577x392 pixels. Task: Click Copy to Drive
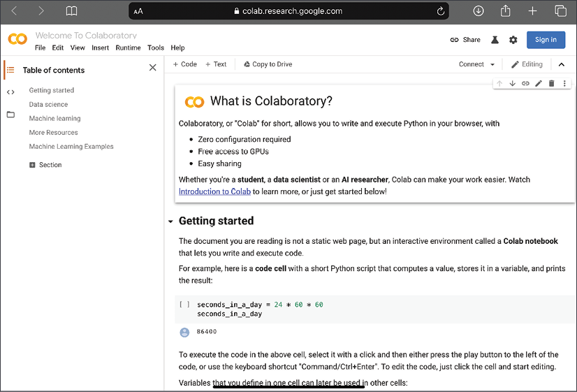tap(268, 64)
